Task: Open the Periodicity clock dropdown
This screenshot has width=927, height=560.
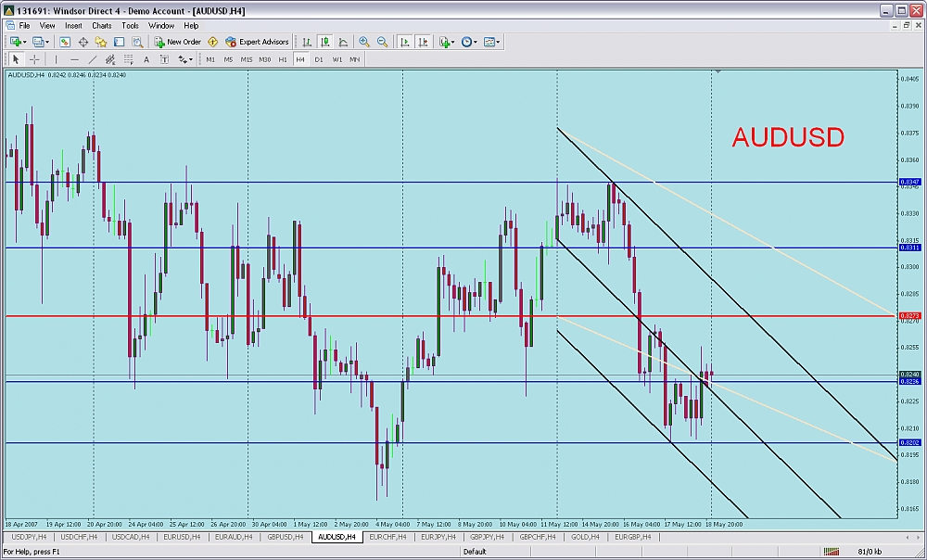Action: (468, 42)
